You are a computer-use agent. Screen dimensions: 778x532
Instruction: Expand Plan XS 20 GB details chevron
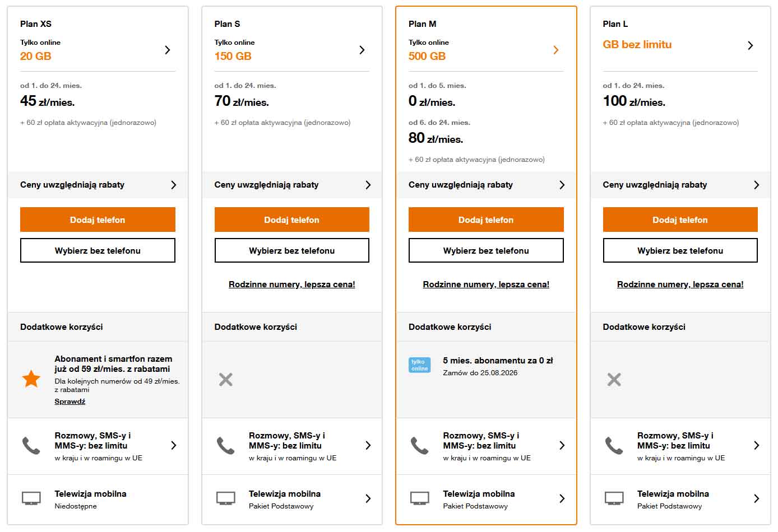click(167, 50)
